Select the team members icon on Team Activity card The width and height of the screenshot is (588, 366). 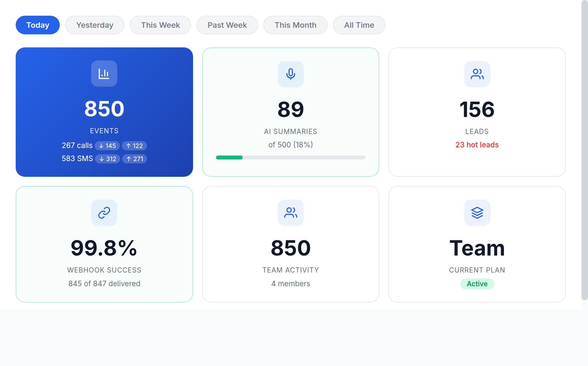coord(290,213)
